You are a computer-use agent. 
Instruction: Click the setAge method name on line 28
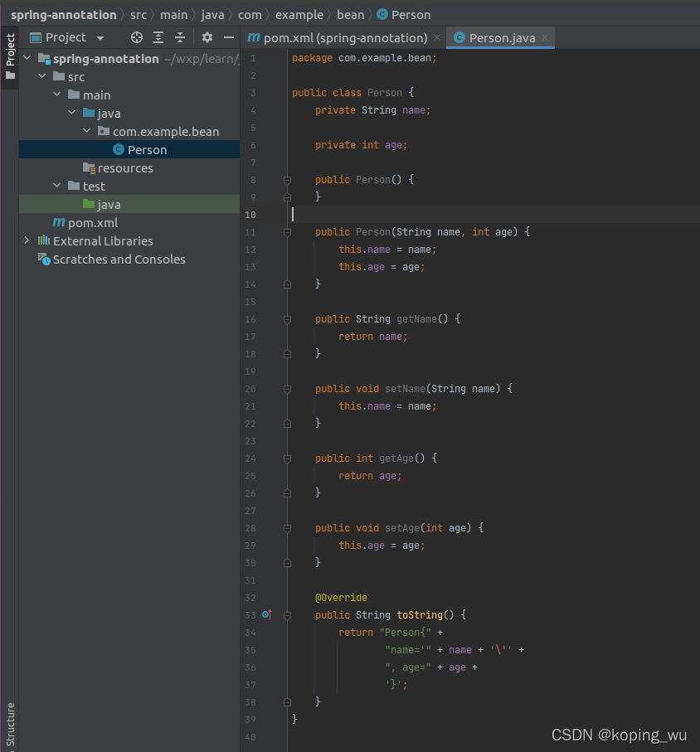[402, 527]
